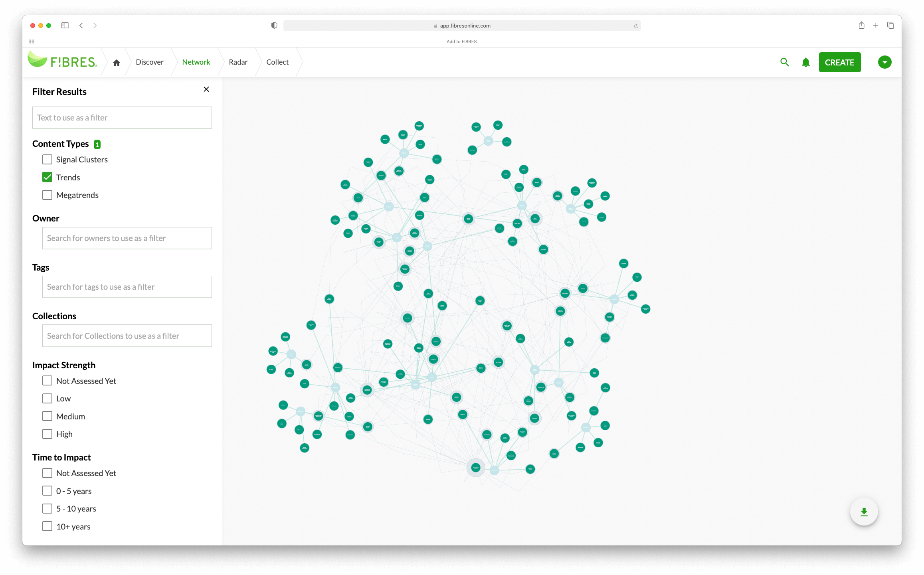This screenshot has width=924, height=575.
Task: Expand the Impact Strength filter options
Action: (64, 364)
